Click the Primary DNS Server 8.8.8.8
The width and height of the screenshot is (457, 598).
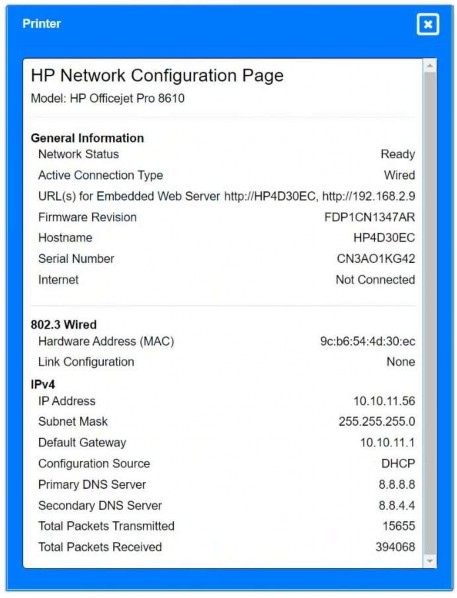click(x=397, y=484)
